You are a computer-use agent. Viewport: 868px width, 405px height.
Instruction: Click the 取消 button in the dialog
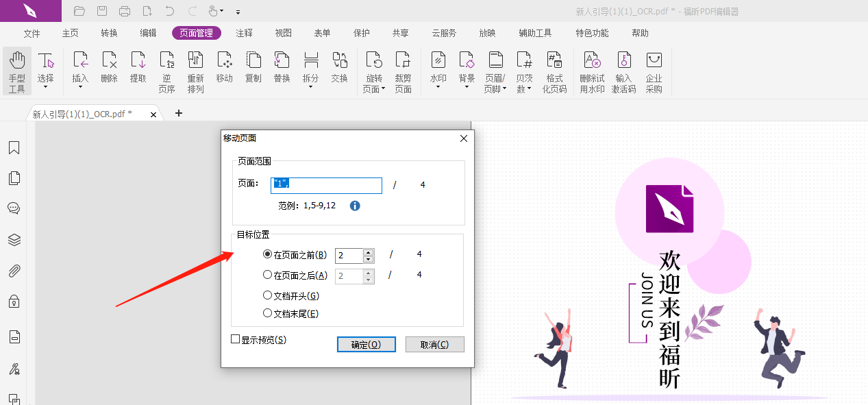[x=434, y=344]
